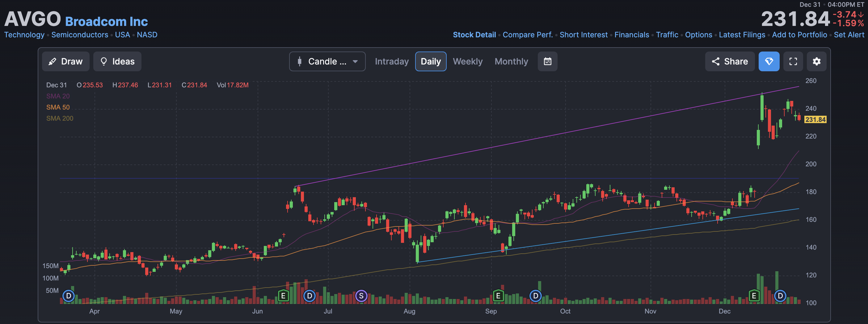Click the Share chart button

[x=730, y=61]
